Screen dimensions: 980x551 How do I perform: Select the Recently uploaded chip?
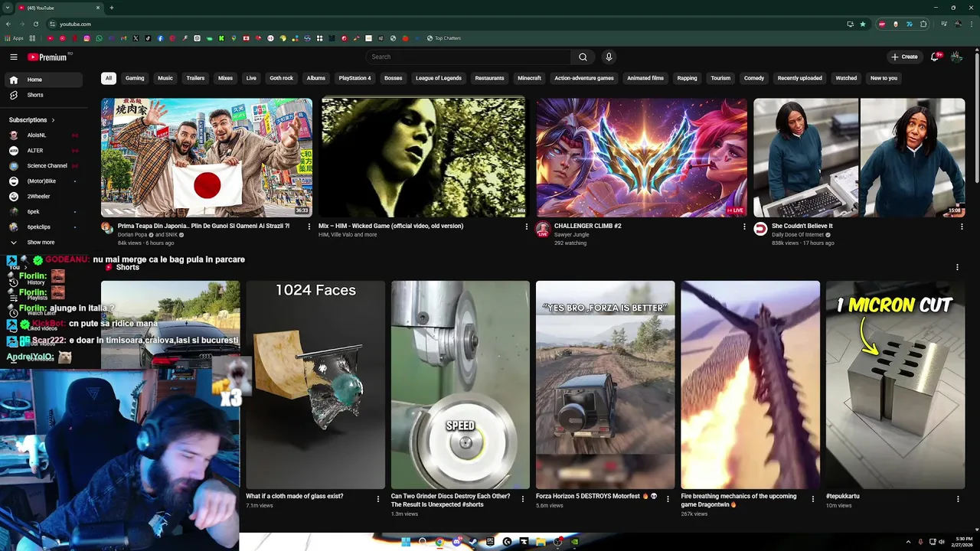click(x=799, y=78)
